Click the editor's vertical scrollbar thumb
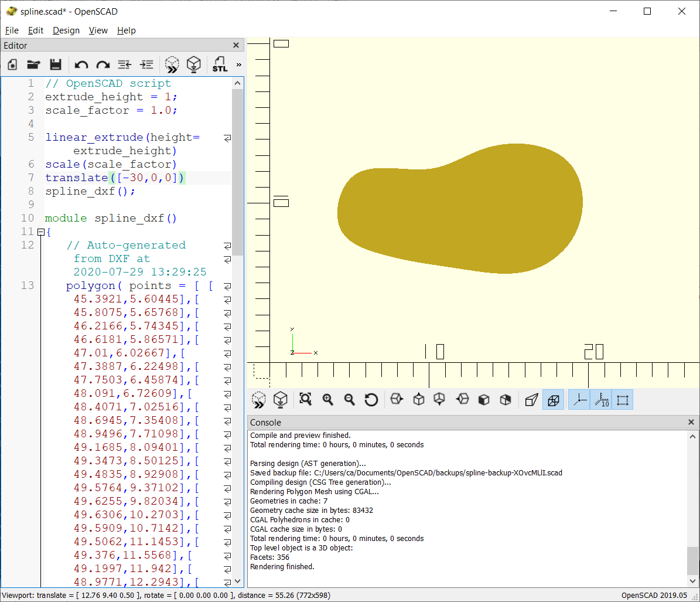The width and height of the screenshot is (700, 602). click(x=237, y=170)
